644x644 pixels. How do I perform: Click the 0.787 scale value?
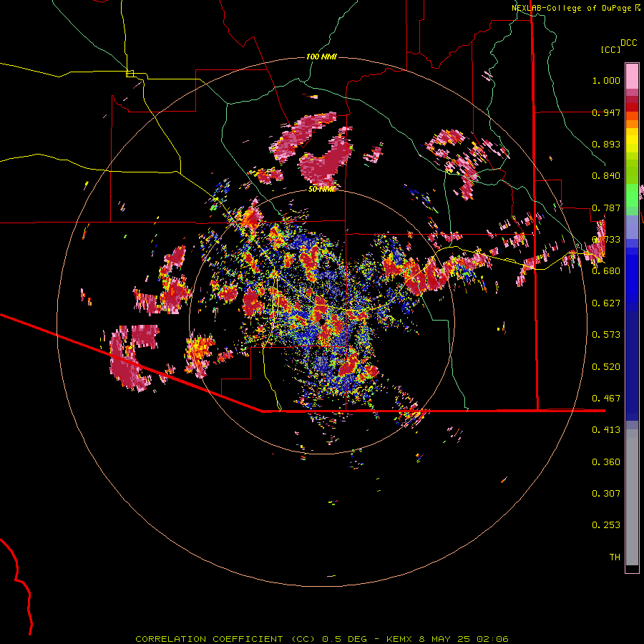(606, 208)
